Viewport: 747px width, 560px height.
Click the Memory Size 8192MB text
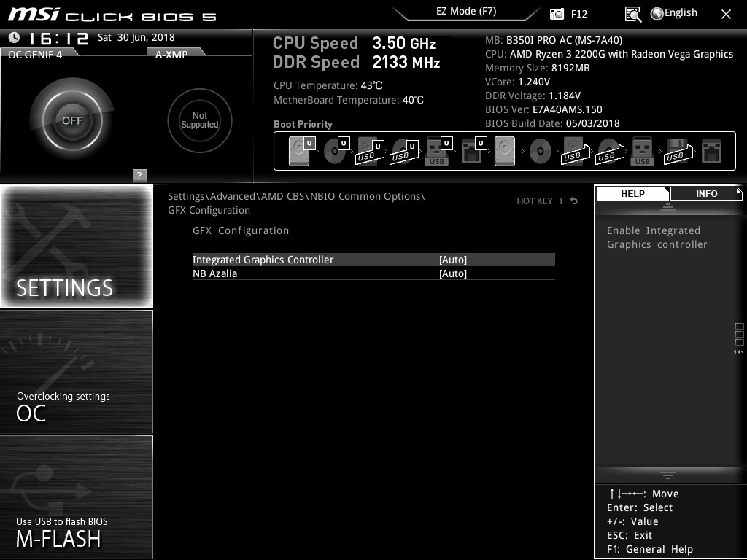pyautogui.click(x=538, y=68)
